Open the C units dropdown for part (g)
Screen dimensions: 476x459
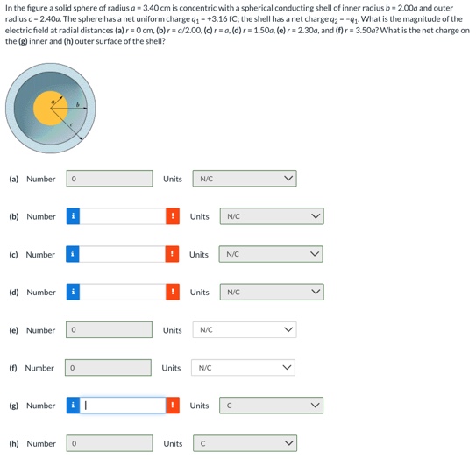point(272,406)
